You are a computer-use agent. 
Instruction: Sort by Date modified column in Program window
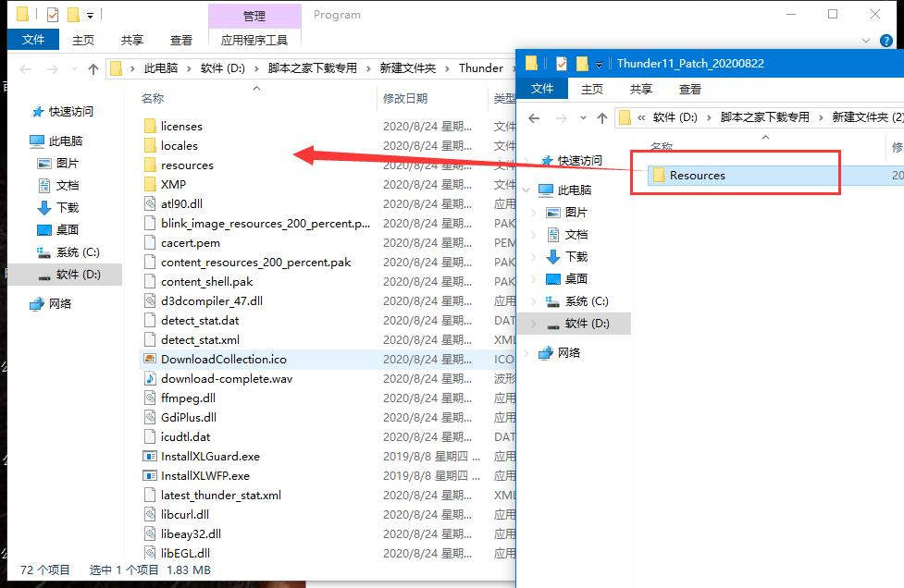click(x=405, y=99)
